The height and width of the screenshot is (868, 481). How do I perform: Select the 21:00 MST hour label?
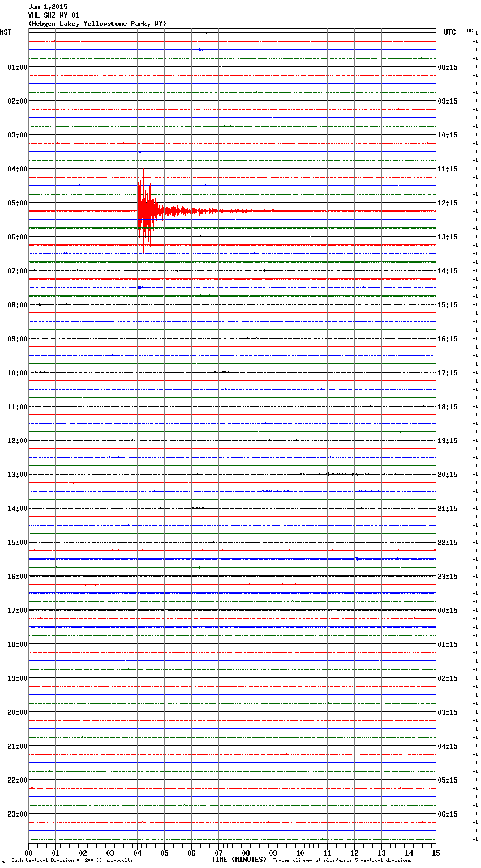(x=18, y=746)
